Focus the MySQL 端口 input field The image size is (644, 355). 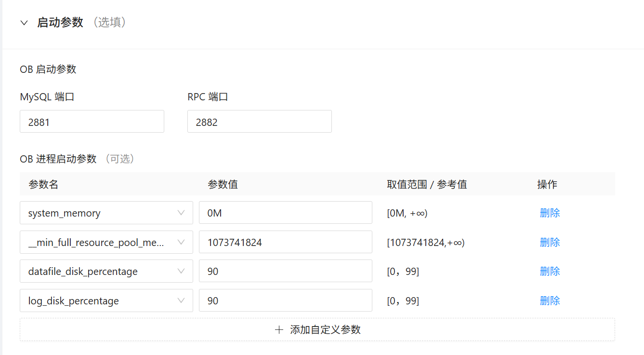click(x=92, y=122)
